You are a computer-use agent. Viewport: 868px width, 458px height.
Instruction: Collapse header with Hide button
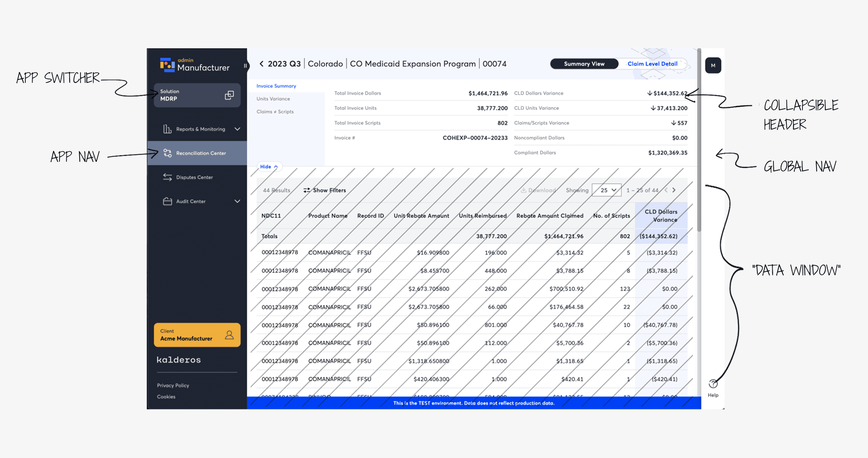269,167
